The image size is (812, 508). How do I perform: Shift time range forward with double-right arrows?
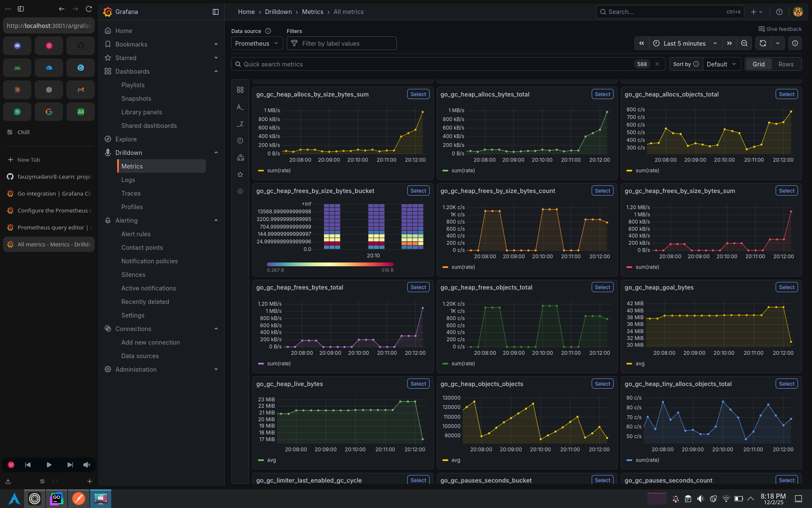(730, 43)
